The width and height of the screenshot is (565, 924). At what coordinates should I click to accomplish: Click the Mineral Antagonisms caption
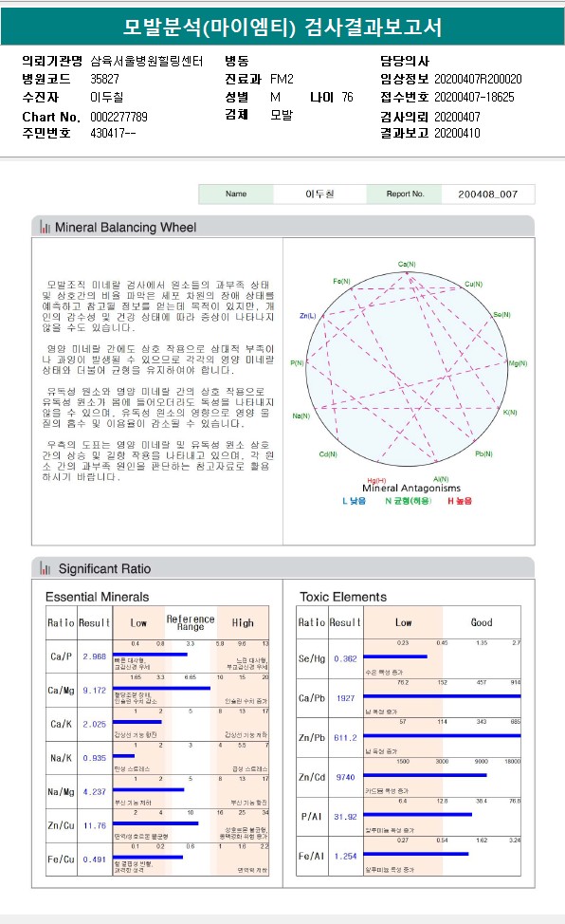click(x=411, y=488)
